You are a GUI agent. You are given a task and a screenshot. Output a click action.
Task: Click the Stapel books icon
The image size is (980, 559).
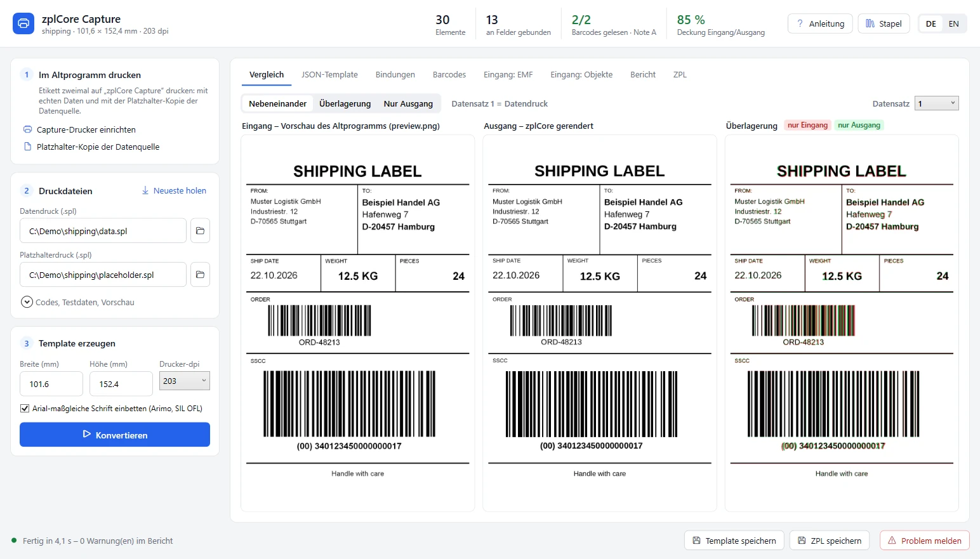coord(870,23)
